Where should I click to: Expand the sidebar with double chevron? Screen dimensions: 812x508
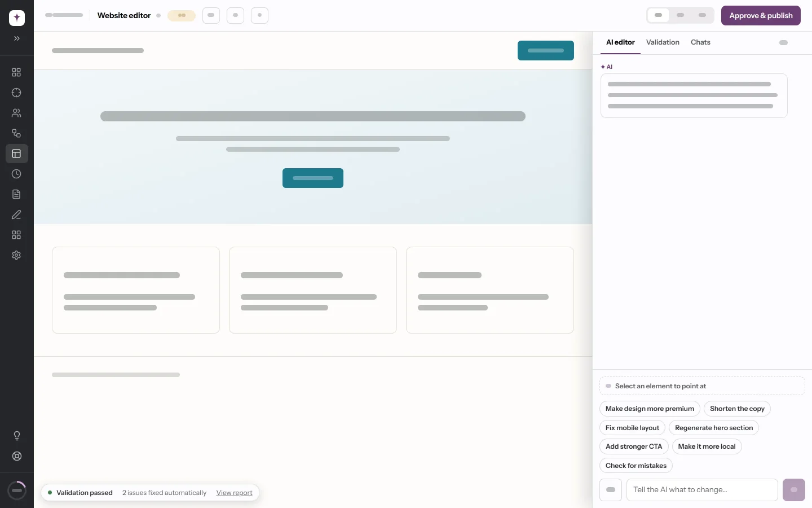(17, 38)
